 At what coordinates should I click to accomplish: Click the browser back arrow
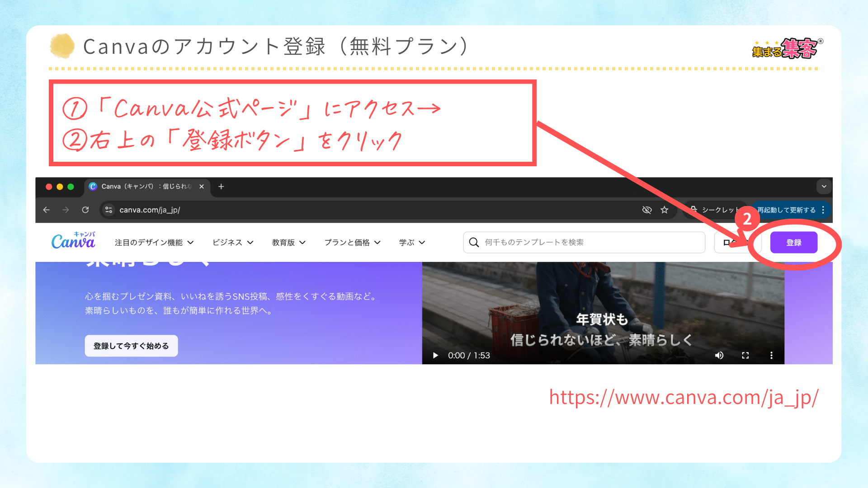[46, 210]
